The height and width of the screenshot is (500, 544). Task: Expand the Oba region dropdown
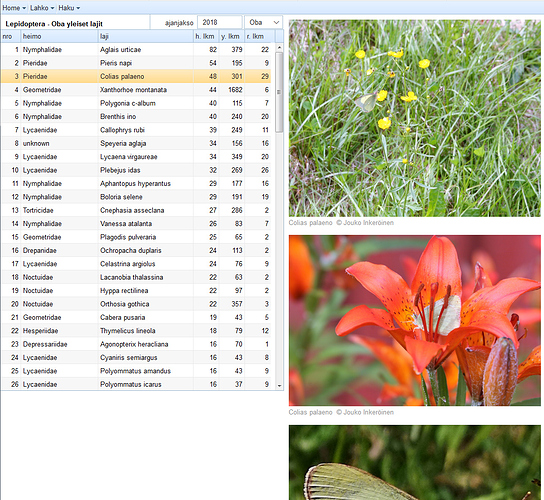click(264, 22)
